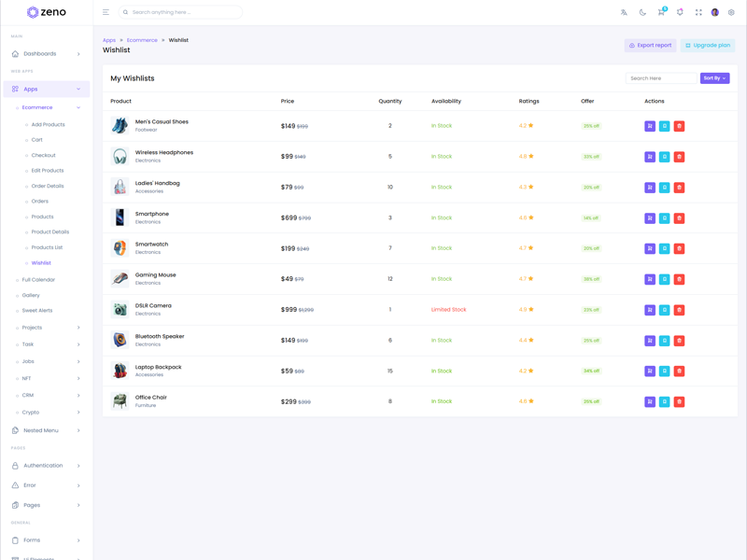Open the shopping cart icon in header

tap(661, 12)
